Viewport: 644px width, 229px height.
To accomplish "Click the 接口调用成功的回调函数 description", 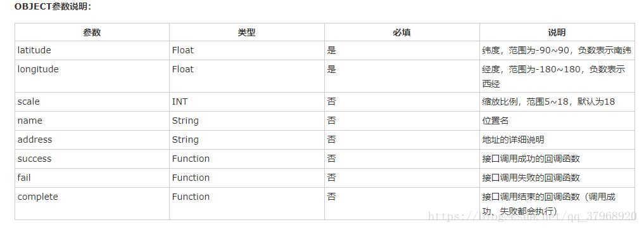I will click(x=531, y=159).
